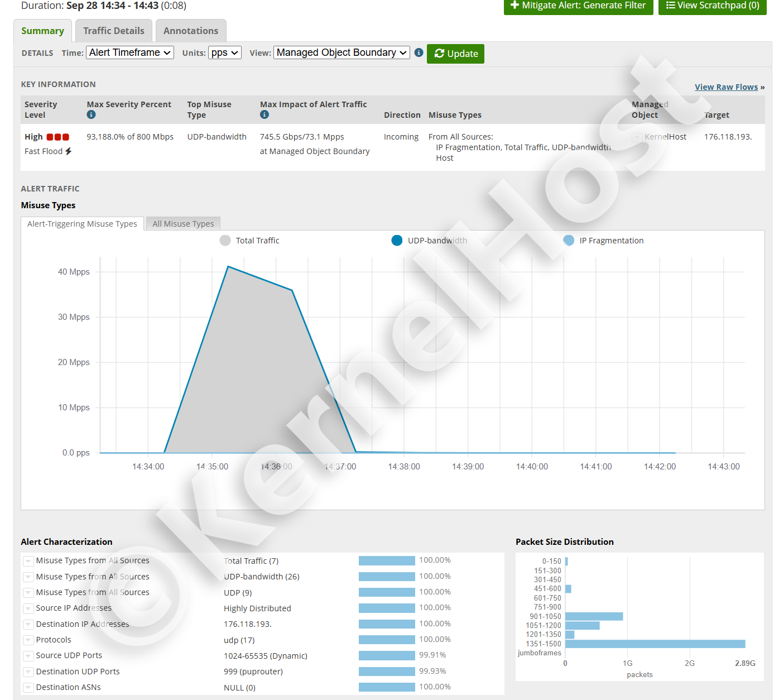Click the green Update button
The width and height of the screenshot is (779, 700).
pyautogui.click(x=455, y=54)
